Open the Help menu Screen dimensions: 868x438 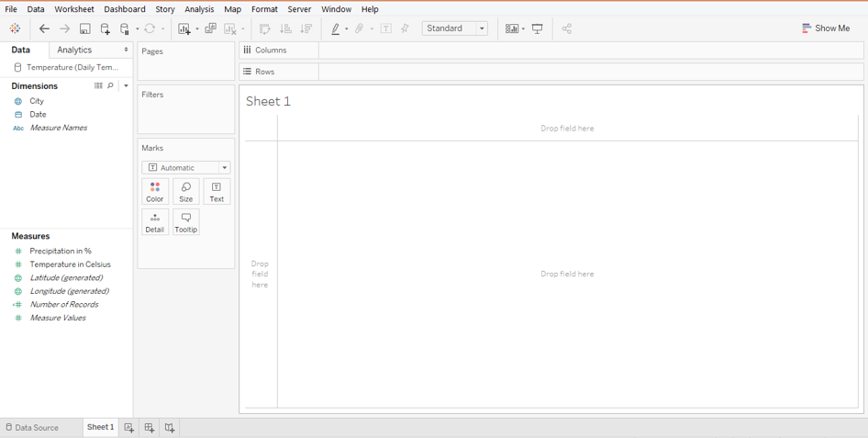(370, 9)
